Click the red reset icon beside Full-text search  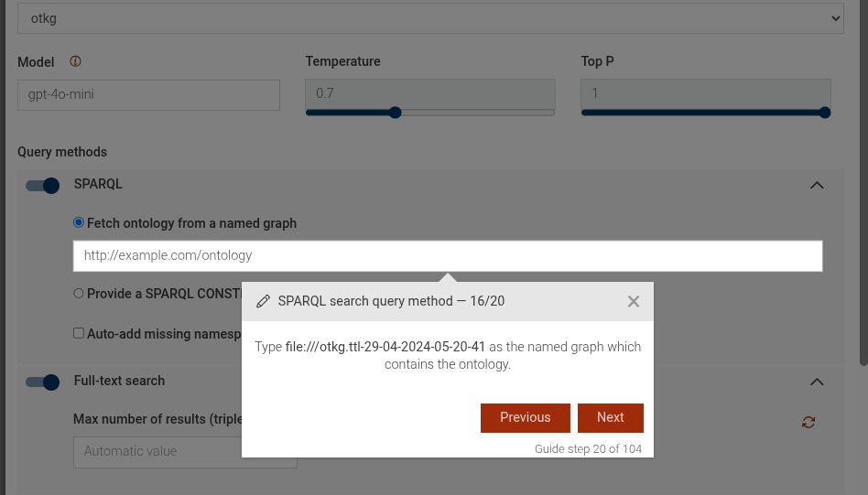pos(808,422)
